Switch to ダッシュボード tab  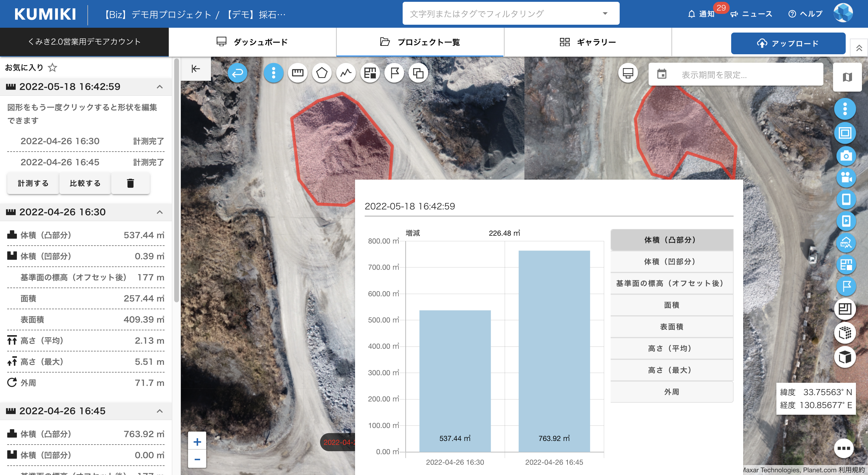[252, 42]
